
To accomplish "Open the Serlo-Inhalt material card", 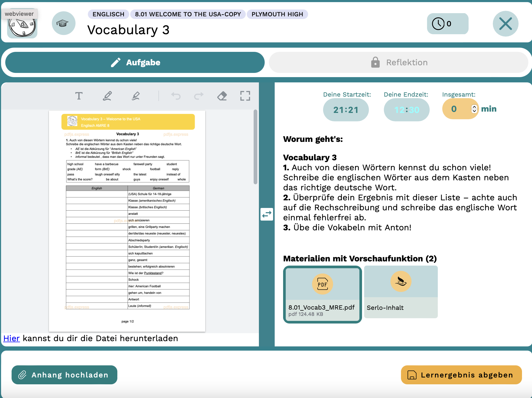I will [401, 292].
